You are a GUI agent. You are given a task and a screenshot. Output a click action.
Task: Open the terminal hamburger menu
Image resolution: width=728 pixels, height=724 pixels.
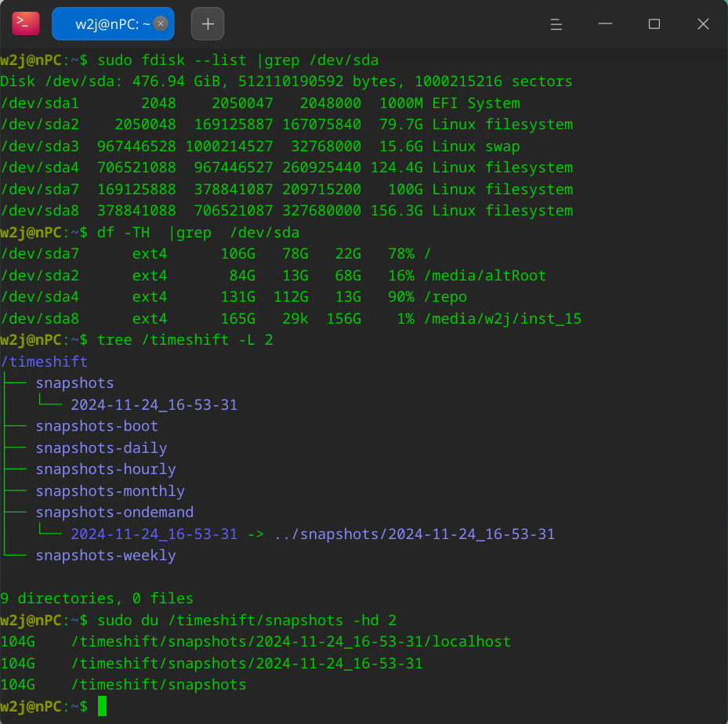556,24
